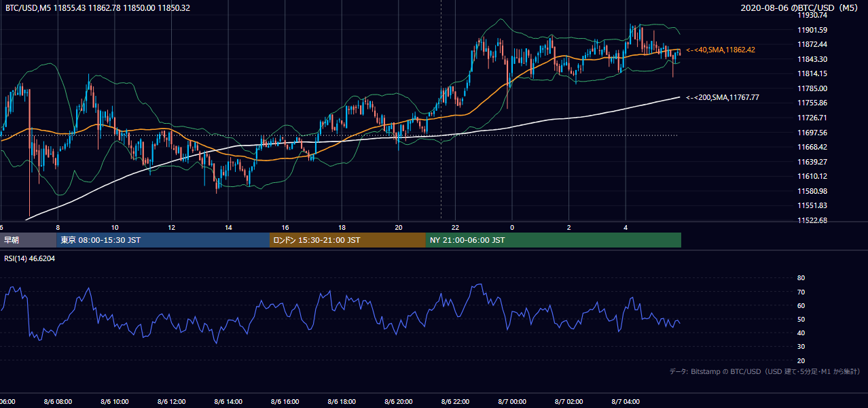Click RSI level 60 on the scale

[801, 305]
